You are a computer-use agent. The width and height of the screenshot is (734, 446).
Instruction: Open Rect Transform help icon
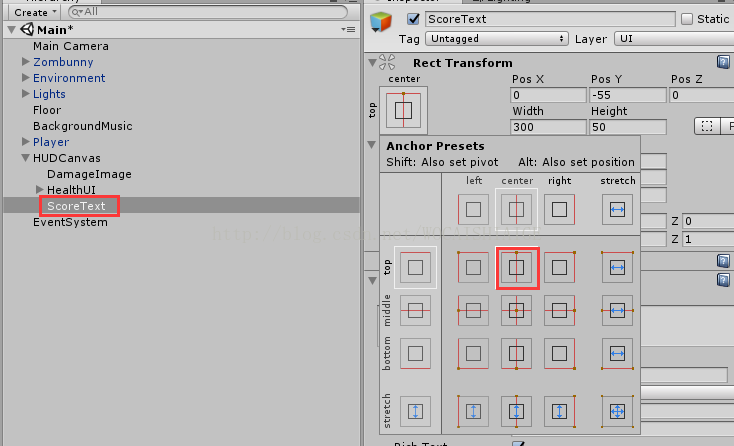click(x=723, y=62)
